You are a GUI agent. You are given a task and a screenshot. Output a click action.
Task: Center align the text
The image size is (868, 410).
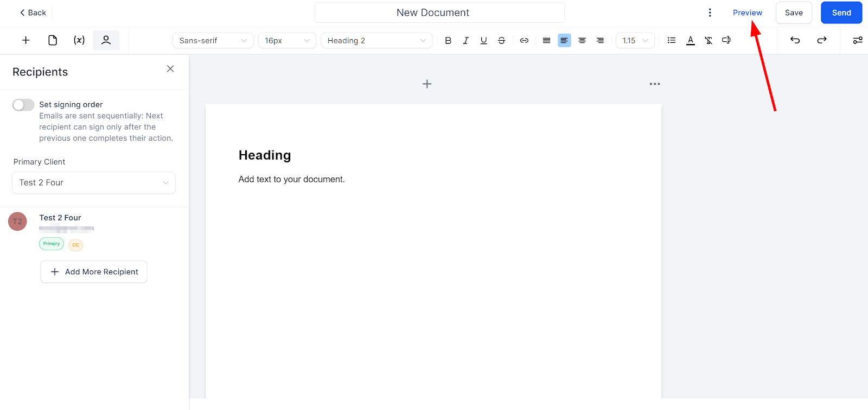582,41
